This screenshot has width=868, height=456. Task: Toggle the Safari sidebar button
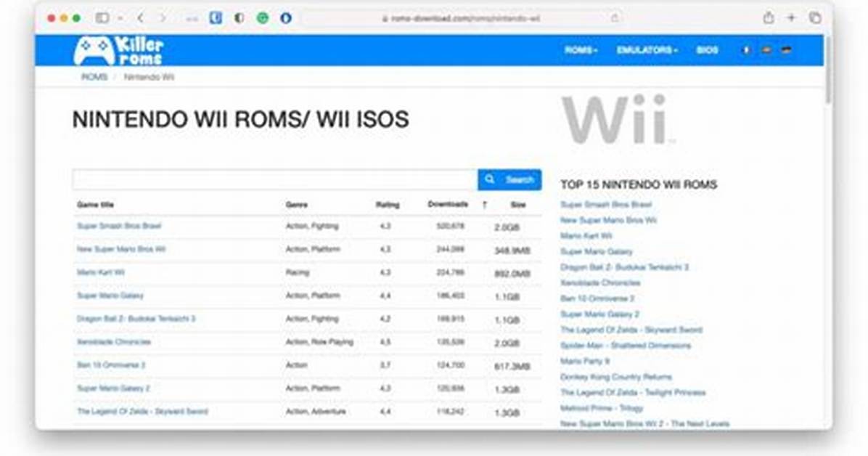coord(102,17)
